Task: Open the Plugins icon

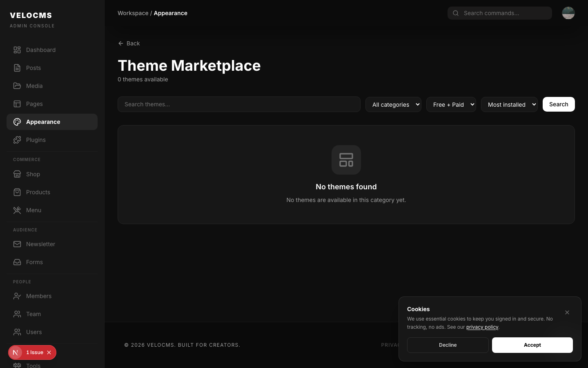Action: [x=17, y=140]
